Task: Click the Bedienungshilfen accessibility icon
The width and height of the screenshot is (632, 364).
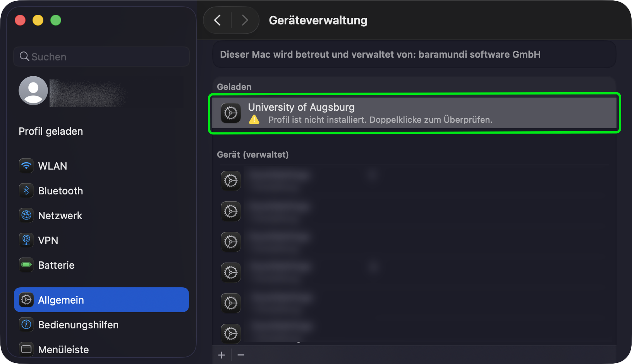Action: [26, 325]
